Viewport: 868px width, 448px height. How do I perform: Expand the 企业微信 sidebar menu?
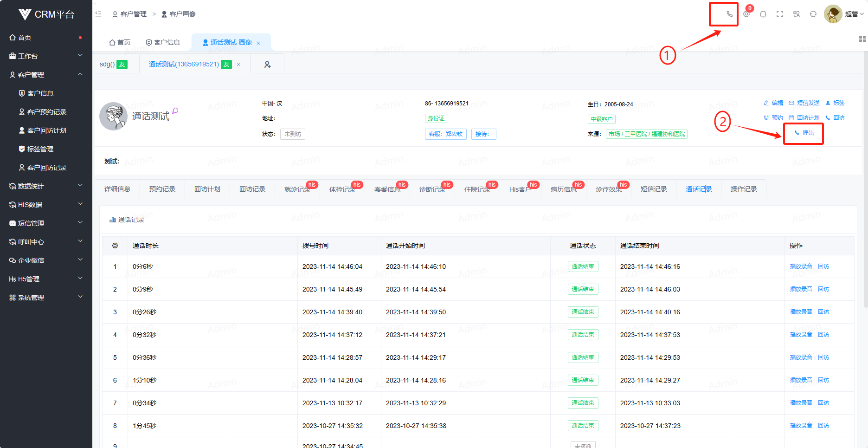pos(46,260)
